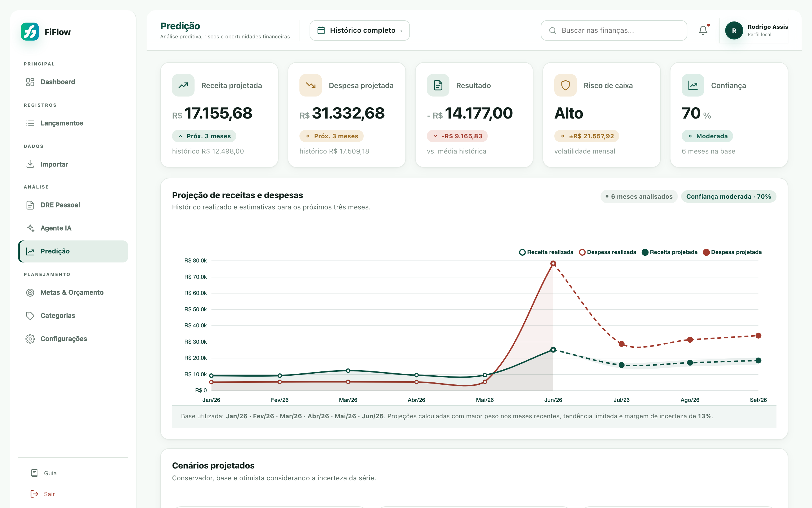
Task: Open the Histórico completo period dropdown
Action: (359, 30)
